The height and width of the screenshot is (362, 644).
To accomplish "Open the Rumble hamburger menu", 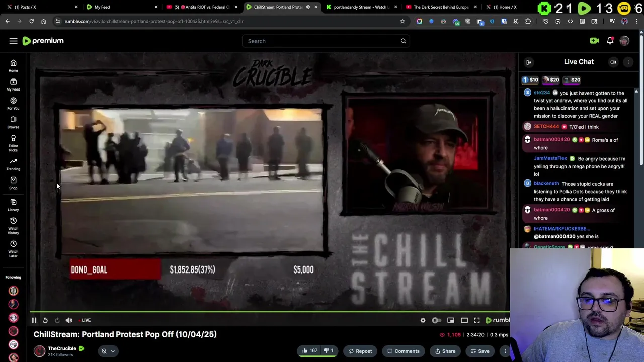I will 13,41.
